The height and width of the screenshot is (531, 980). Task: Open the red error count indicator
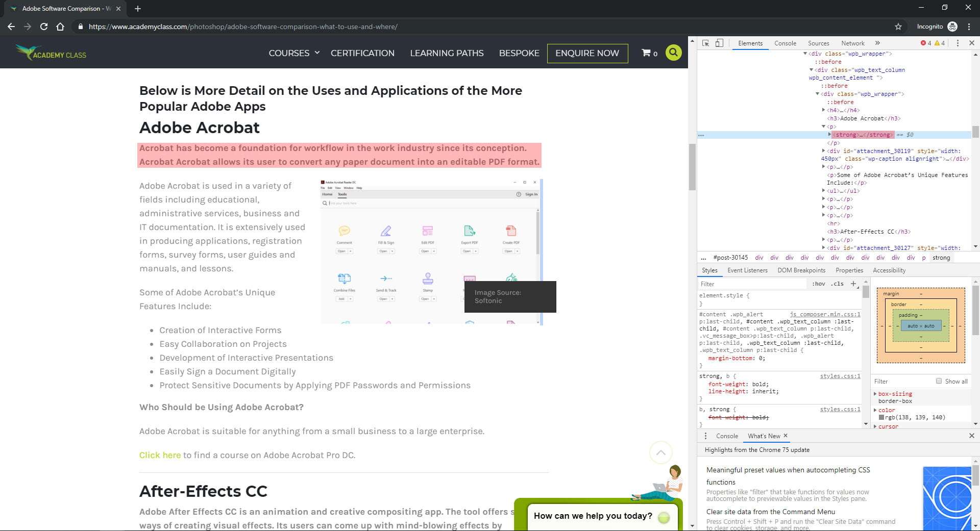[x=926, y=43]
